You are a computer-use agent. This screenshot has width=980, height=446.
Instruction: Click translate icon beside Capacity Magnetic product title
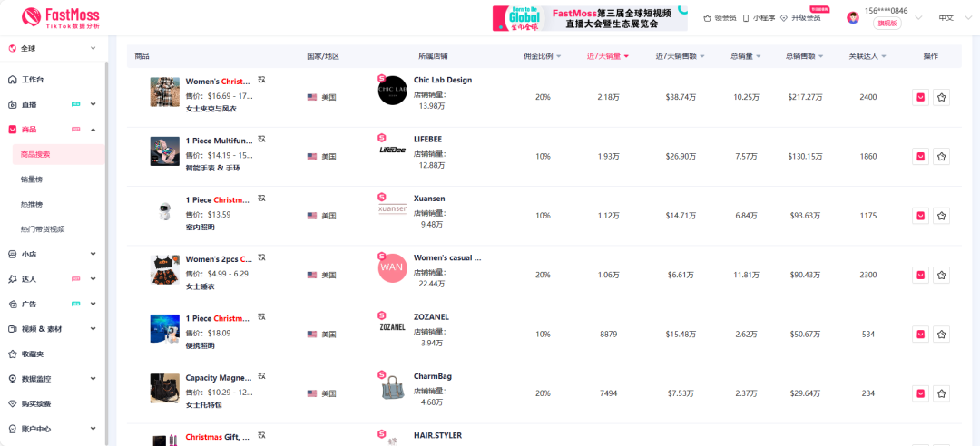coord(262,376)
